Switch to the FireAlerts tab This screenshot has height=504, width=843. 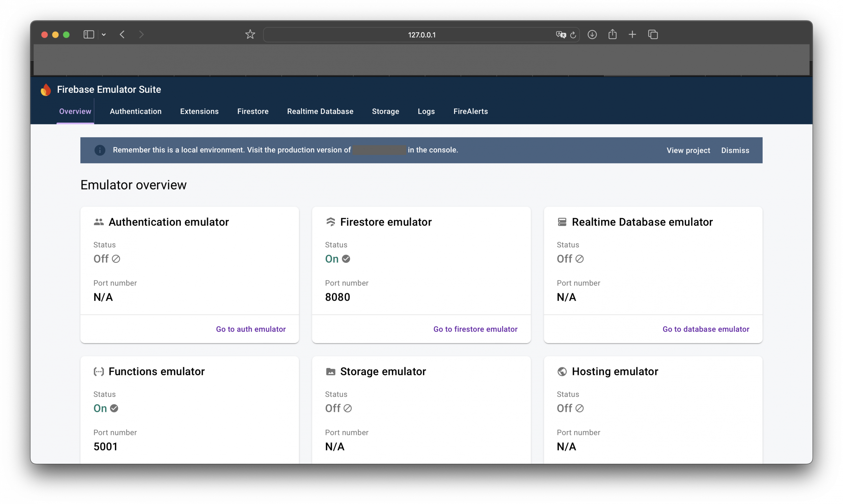pyautogui.click(x=471, y=112)
